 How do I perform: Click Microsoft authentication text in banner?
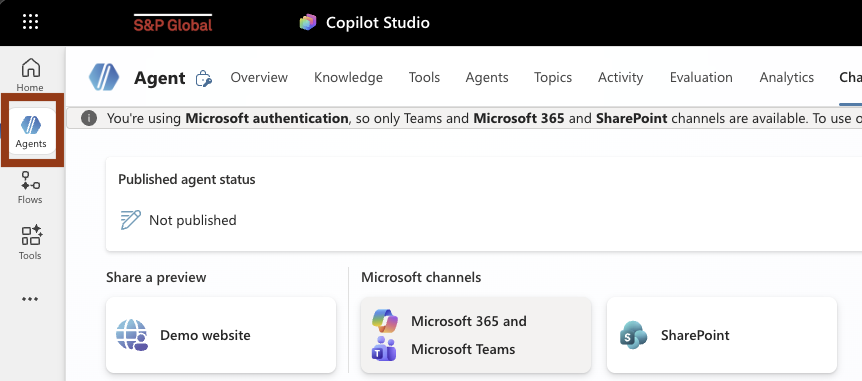coord(267,118)
